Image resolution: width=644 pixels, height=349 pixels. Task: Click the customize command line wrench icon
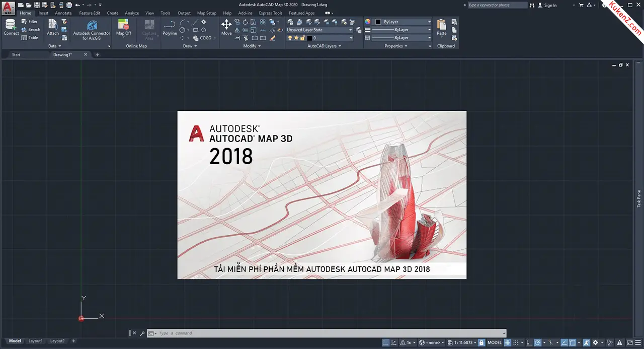coord(141,333)
